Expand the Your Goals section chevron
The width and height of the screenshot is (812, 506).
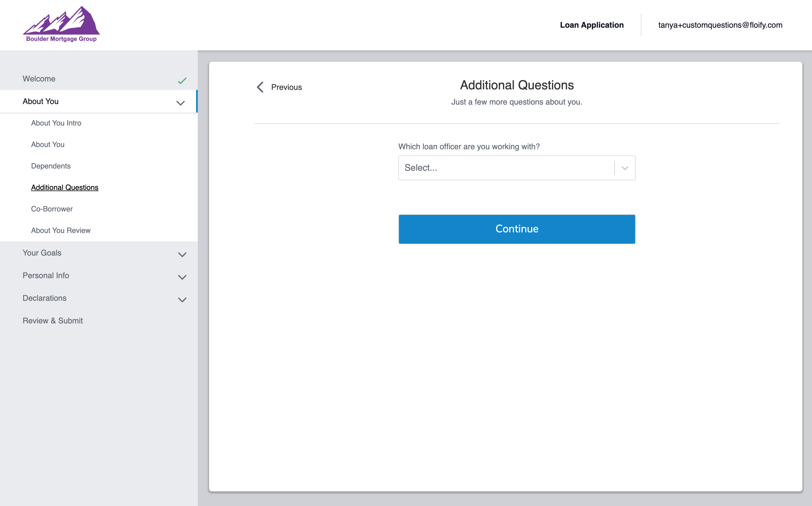click(x=182, y=255)
